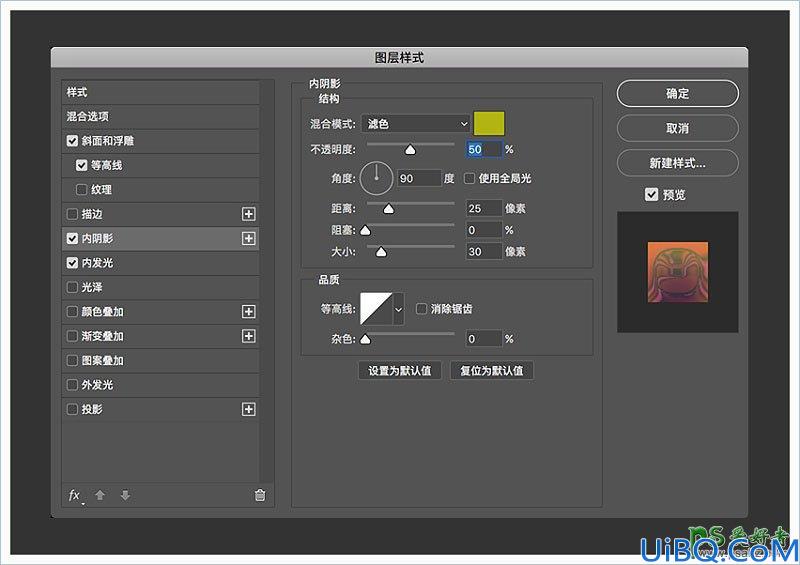Open the fx effects menu icon
This screenshot has width=800, height=565.
tap(75, 496)
